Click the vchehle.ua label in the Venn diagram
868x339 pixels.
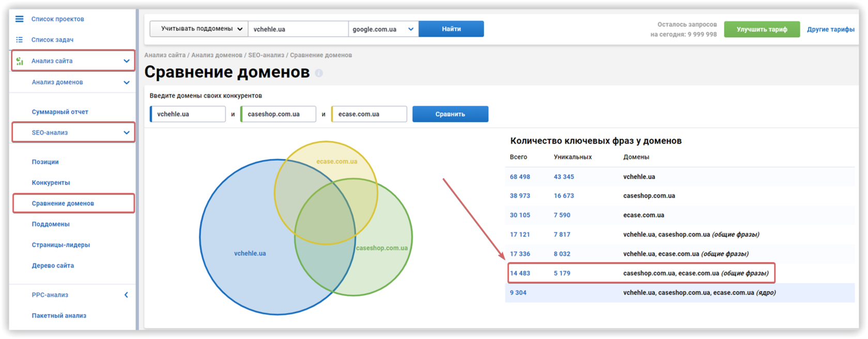point(250,253)
